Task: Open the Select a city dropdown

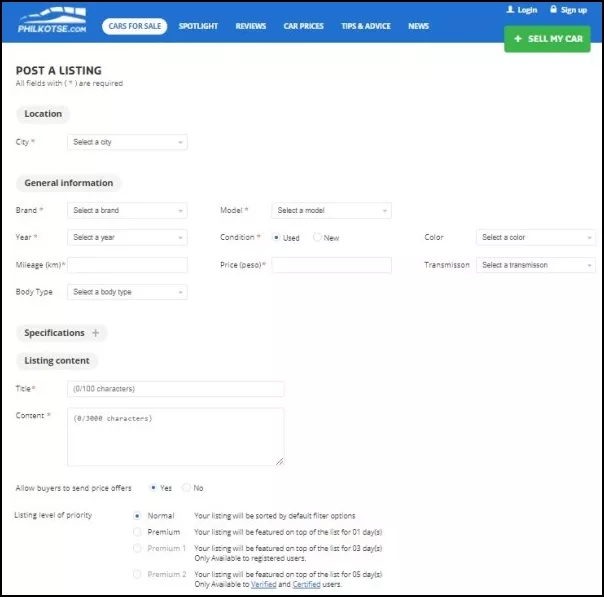Action: (127, 142)
